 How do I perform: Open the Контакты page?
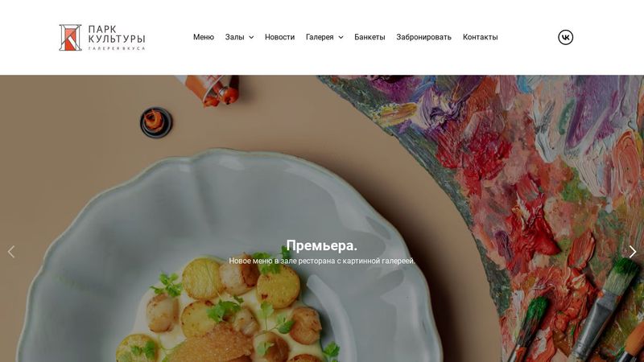pyautogui.click(x=480, y=37)
